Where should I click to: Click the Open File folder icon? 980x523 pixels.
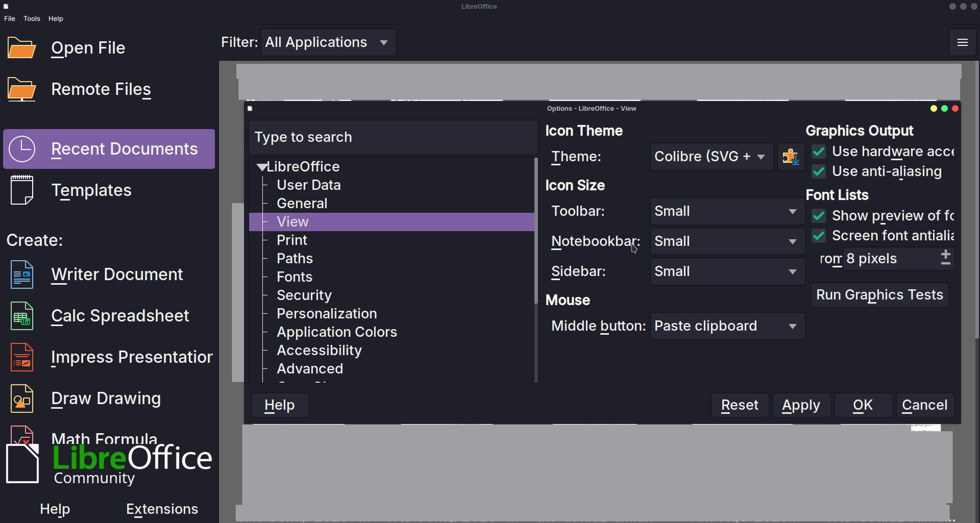(22, 47)
